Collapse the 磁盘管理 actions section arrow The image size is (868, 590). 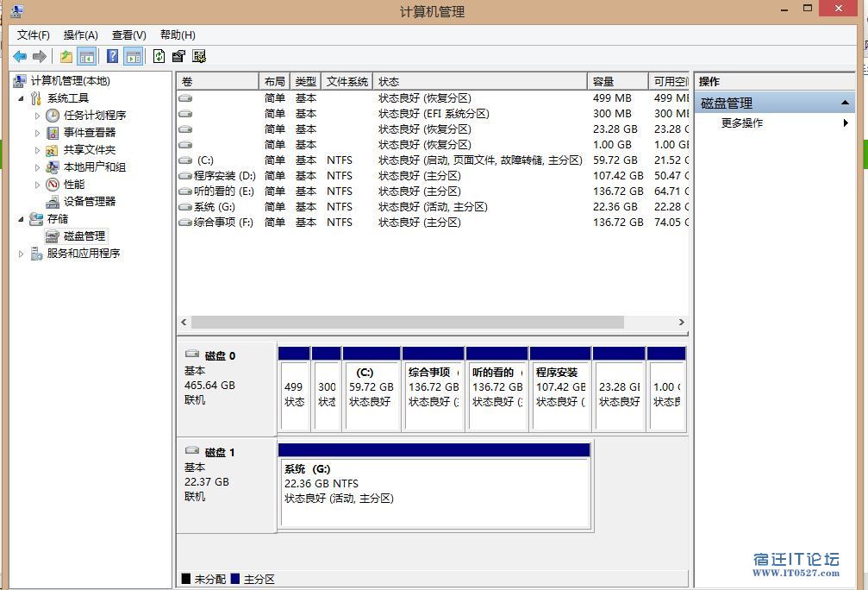point(845,103)
